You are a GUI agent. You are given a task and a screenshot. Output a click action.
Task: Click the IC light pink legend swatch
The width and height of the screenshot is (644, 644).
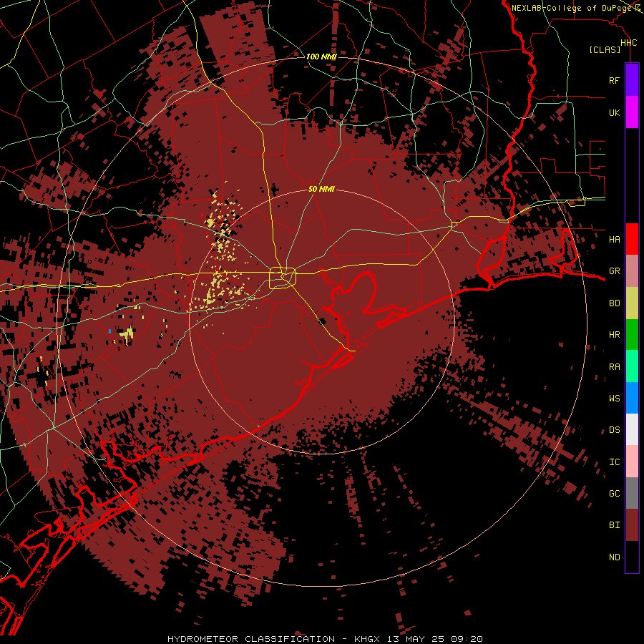pos(632,462)
